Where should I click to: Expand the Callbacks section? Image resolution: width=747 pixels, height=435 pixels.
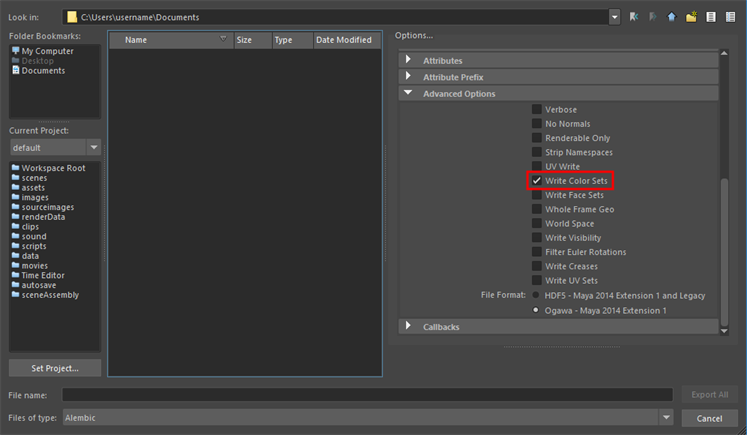(x=408, y=326)
